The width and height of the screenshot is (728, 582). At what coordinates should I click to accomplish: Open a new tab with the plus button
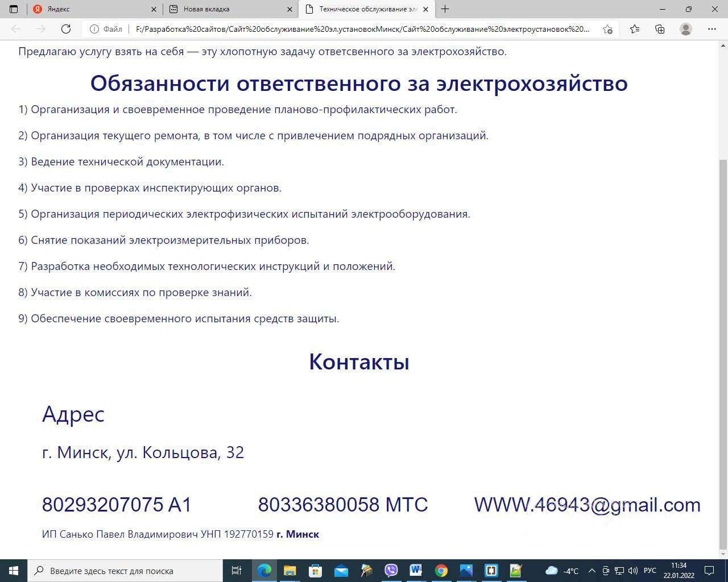(x=445, y=9)
